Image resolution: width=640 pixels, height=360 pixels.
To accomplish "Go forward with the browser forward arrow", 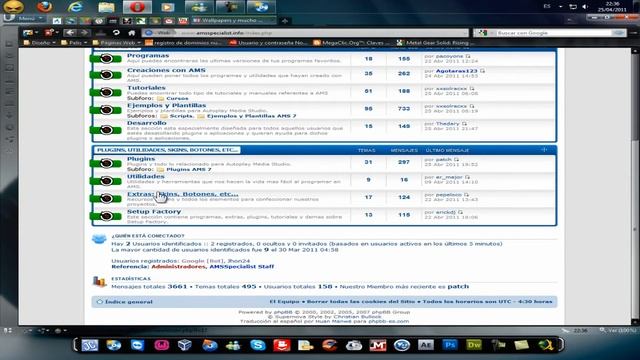I will (x=84, y=33).
